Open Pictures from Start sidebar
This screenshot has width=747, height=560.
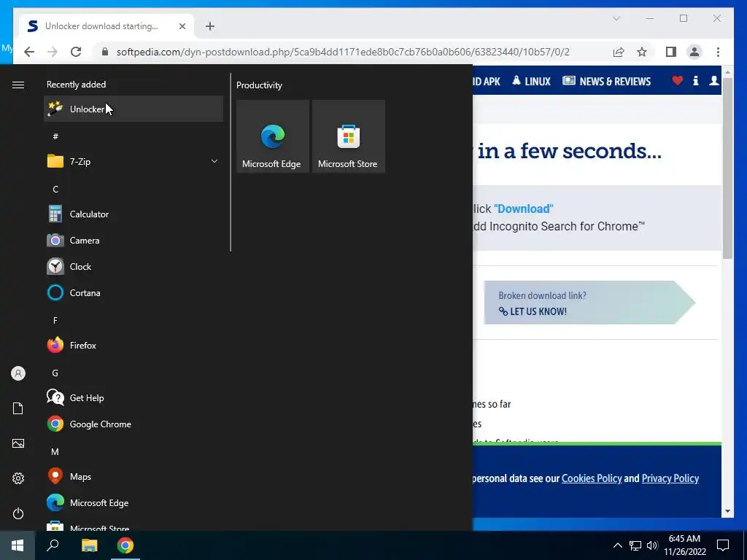click(18, 443)
